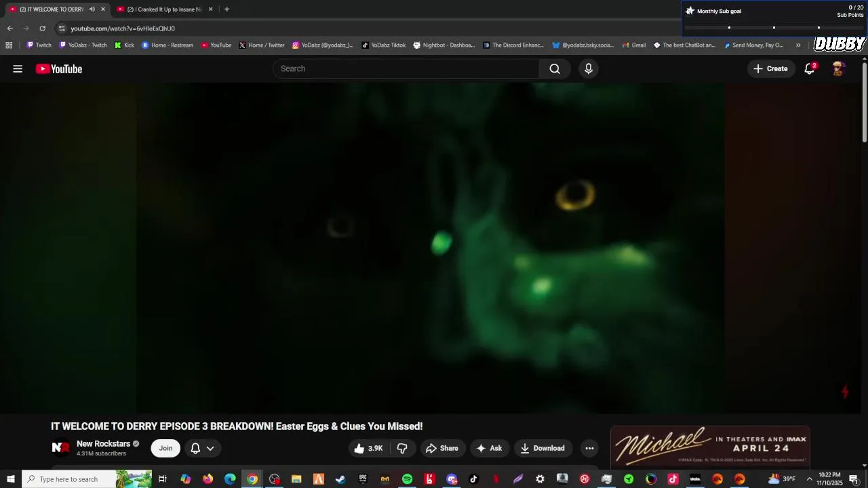
Task: Dislike the video with thumbs down
Action: point(402,448)
